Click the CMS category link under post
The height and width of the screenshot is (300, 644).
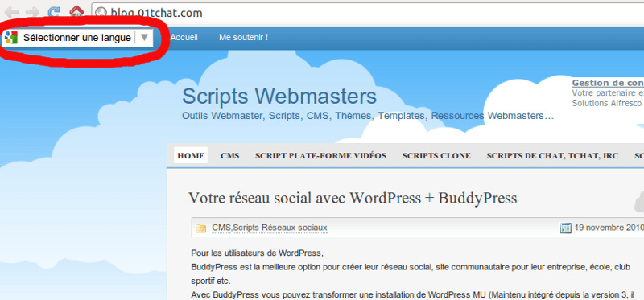221,228
